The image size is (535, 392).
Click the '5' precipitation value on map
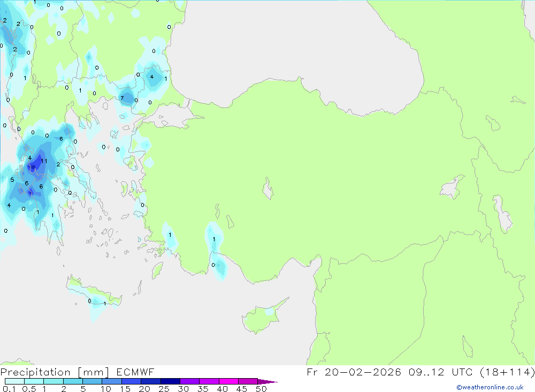12,180
